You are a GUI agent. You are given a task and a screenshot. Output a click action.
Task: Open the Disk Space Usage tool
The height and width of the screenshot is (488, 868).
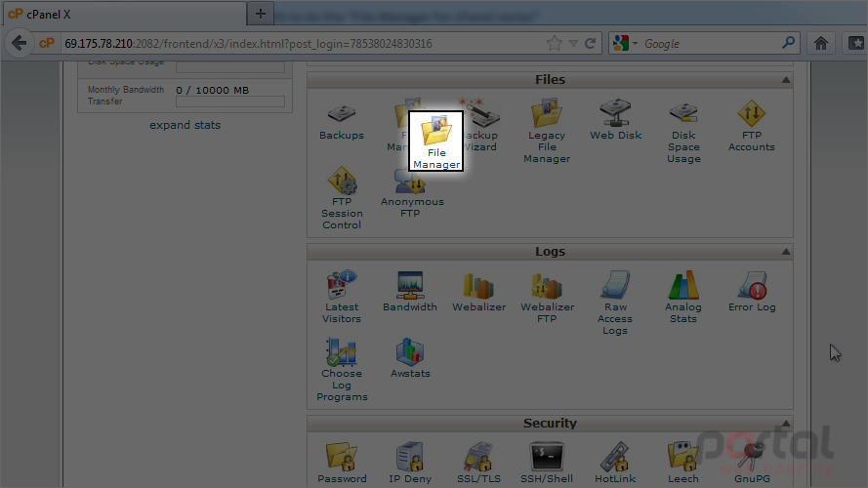(x=683, y=133)
